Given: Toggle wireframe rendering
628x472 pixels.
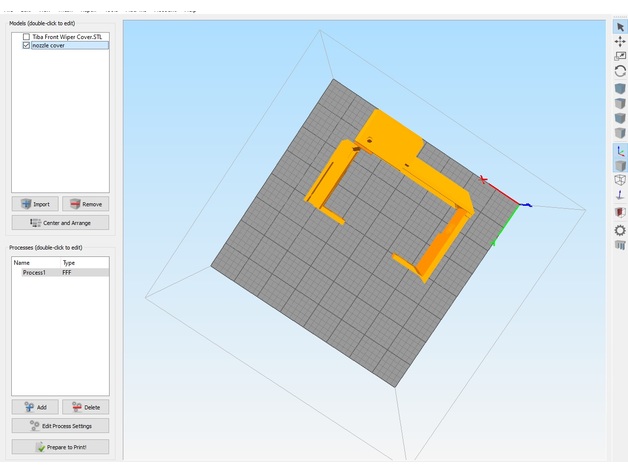Looking at the screenshot, I should pos(620,180).
